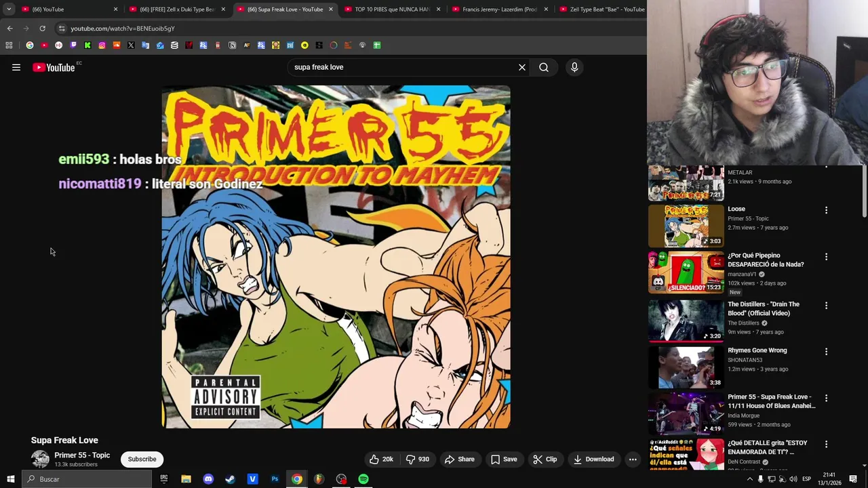Open the Kick bookmark icon
Screen dimensions: 868x488
[x=87, y=45]
